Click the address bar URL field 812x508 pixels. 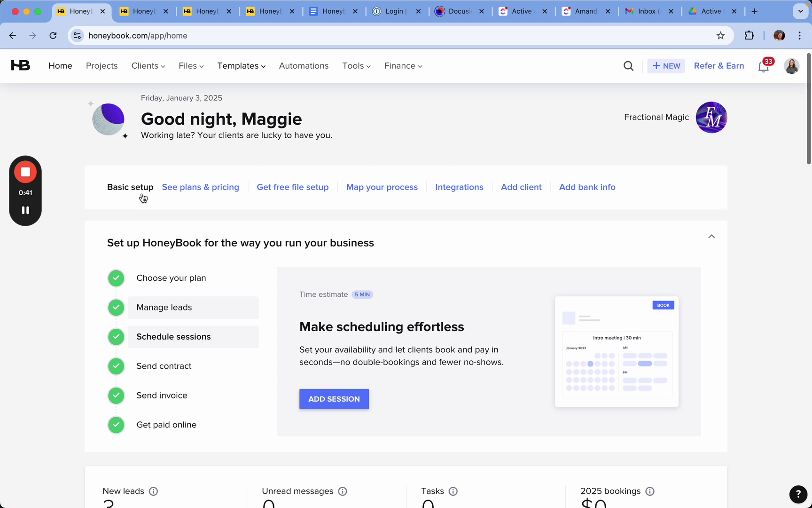coord(399,36)
